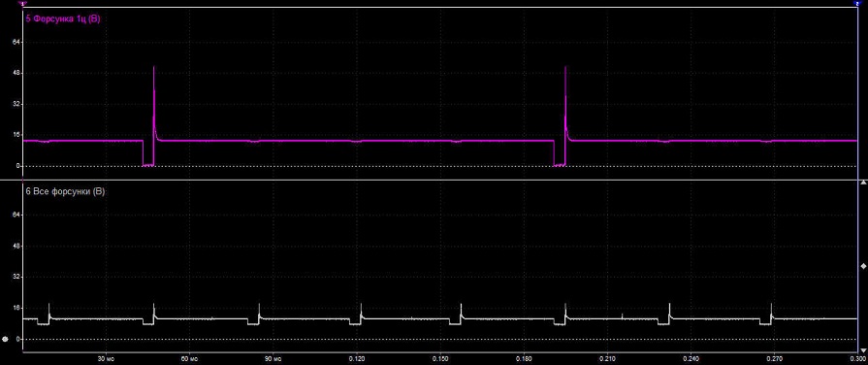Screen dimensions: 868x365
Task: Click the 32 volt tick of channel 6
Action: [x=16, y=277]
